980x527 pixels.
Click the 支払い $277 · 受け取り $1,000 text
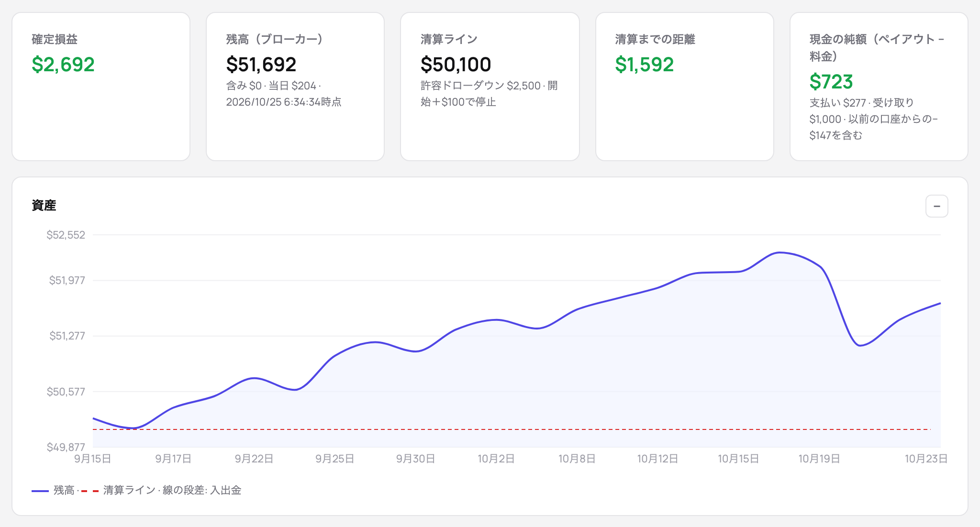862,111
